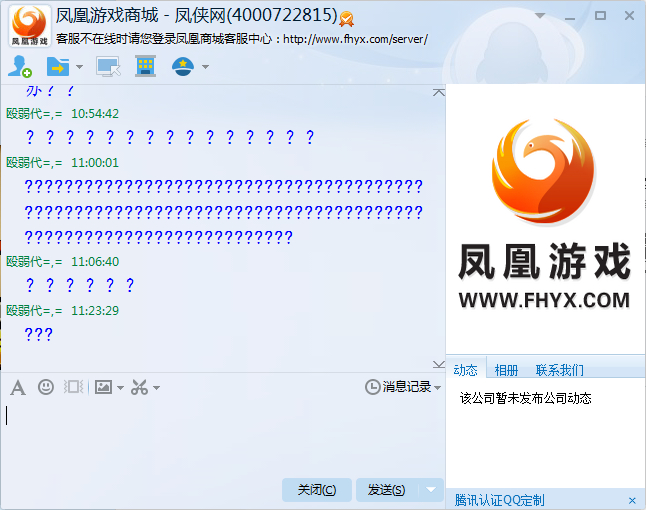Open the 消息记录 message history
646x510 pixels.
[x=403, y=387]
